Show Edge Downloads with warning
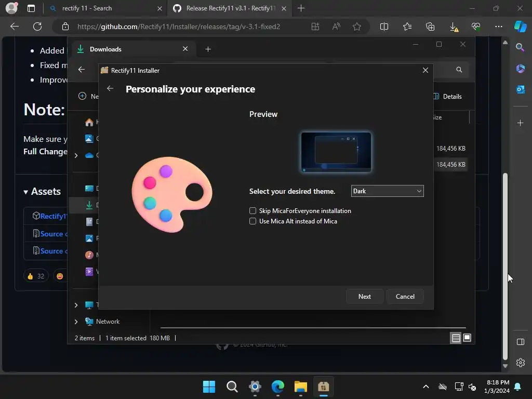This screenshot has height=399, width=532. pos(454,27)
